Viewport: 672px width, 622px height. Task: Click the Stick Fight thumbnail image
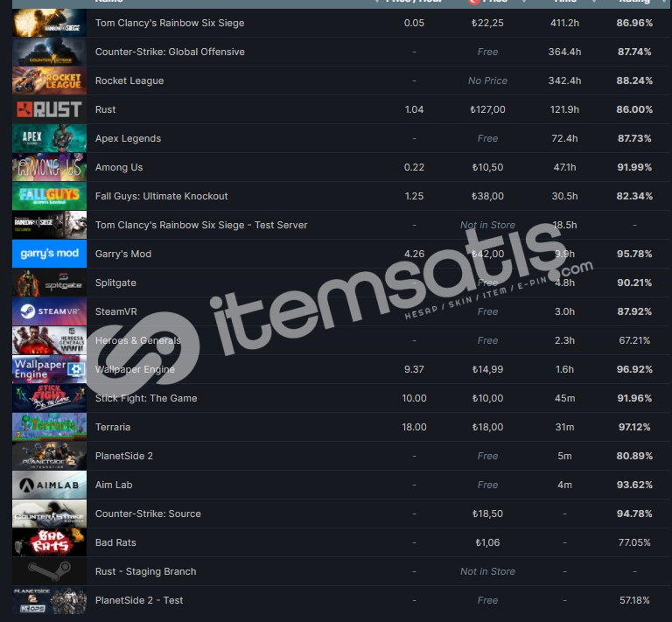pos(49,398)
